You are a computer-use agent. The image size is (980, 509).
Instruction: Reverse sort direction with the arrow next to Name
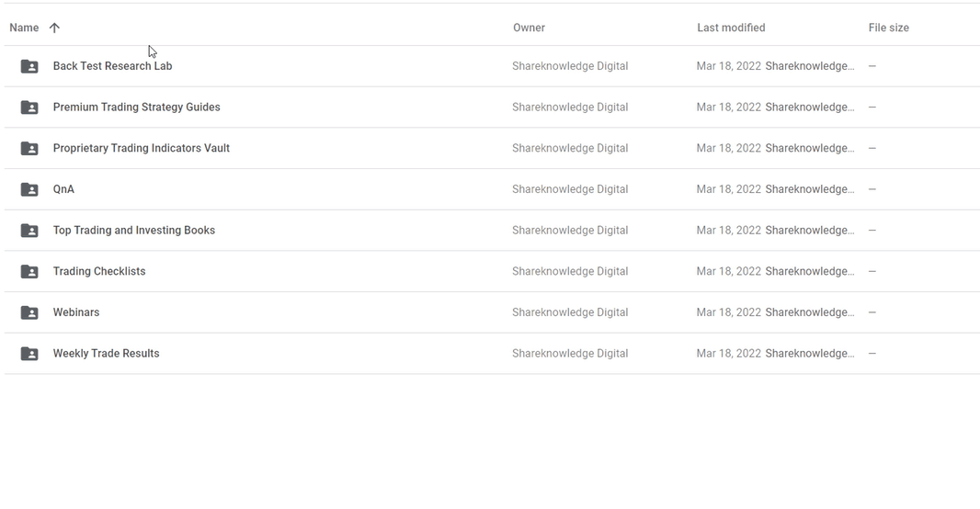[x=54, y=28]
